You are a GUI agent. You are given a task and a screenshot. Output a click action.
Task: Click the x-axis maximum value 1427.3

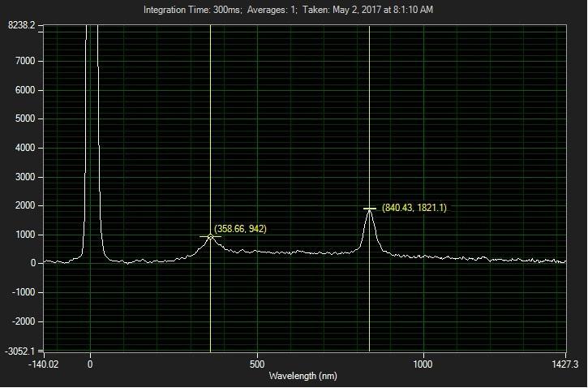(564, 364)
